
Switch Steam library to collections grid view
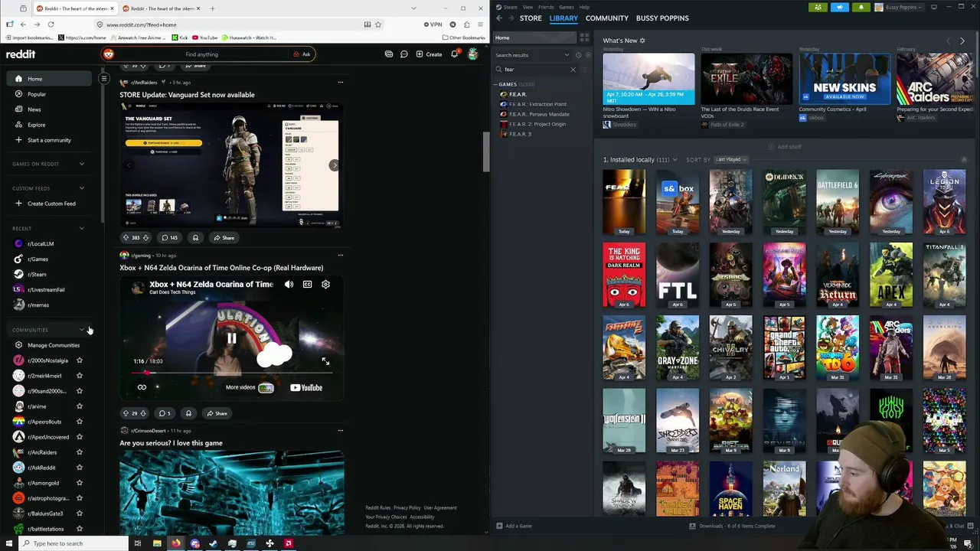coord(584,37)
